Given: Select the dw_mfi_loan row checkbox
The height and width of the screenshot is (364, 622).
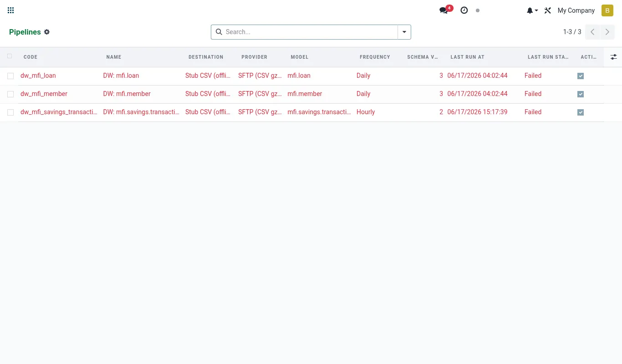Looking at the screenshot, I should click(x=10, y=76).
